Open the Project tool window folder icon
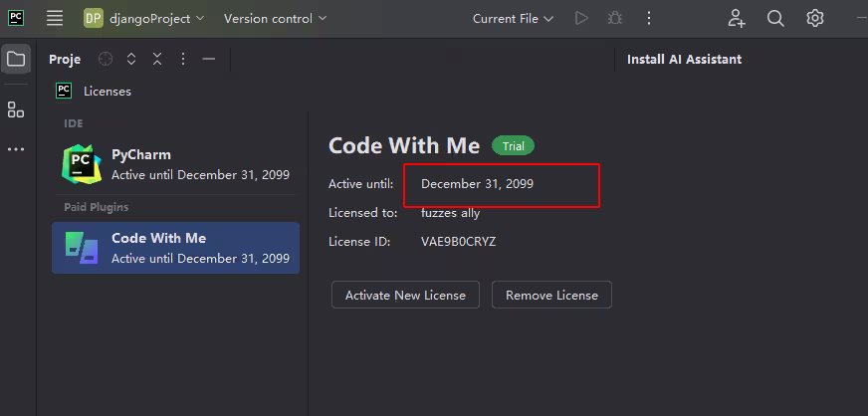 click(x=16, y=59)
